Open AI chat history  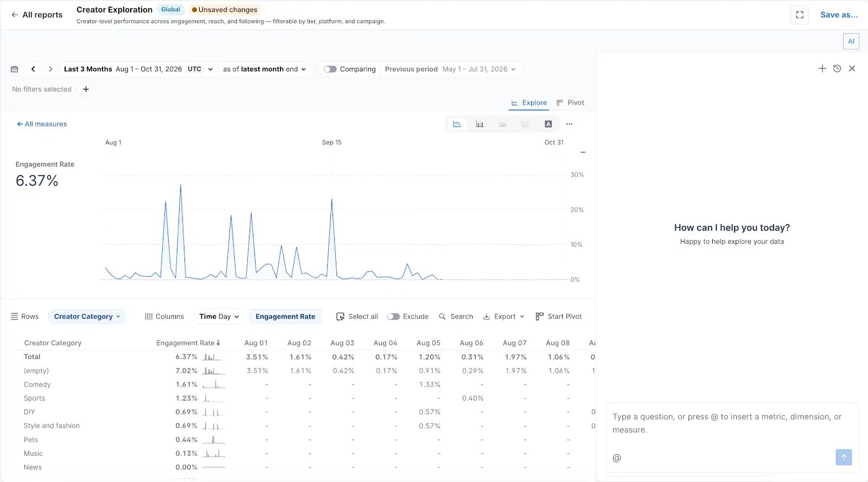pos(837,68)
